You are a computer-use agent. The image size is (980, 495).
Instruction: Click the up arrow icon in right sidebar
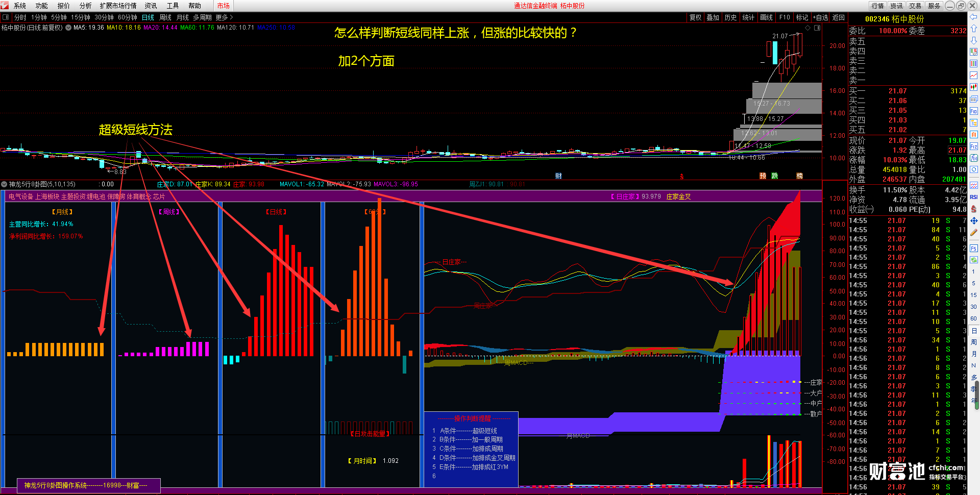tap(974, 29)
